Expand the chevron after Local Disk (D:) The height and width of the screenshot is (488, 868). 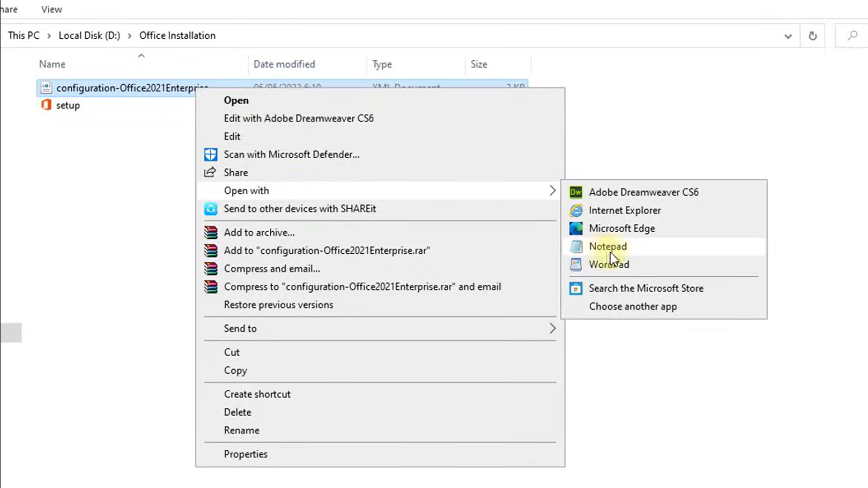[129, 36]
